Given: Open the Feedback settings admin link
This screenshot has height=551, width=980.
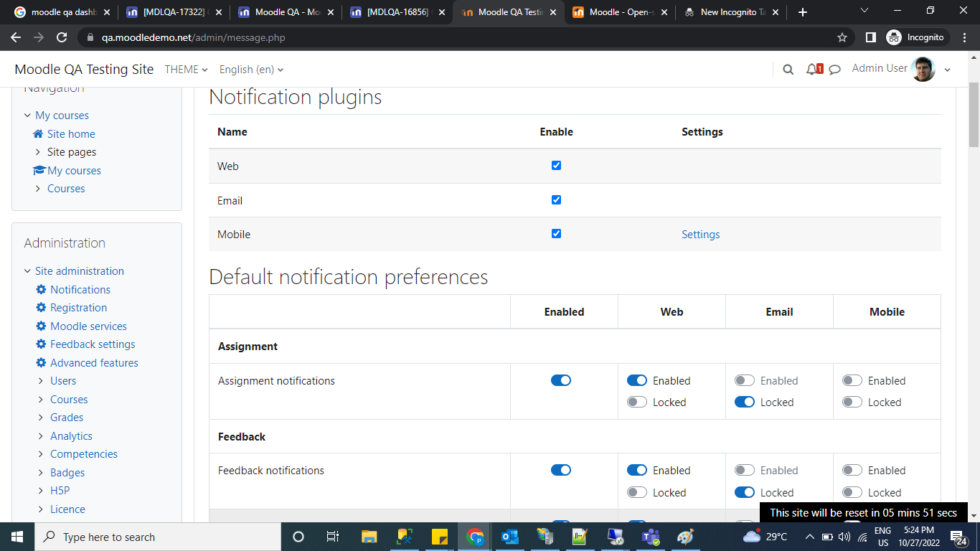Looking at the screenshot, I should coord(93,344).
